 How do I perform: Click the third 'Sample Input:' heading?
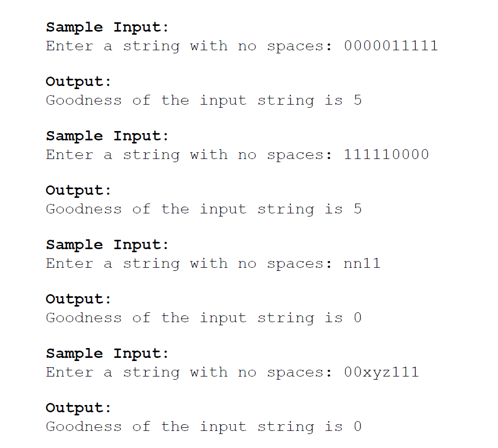107,245
